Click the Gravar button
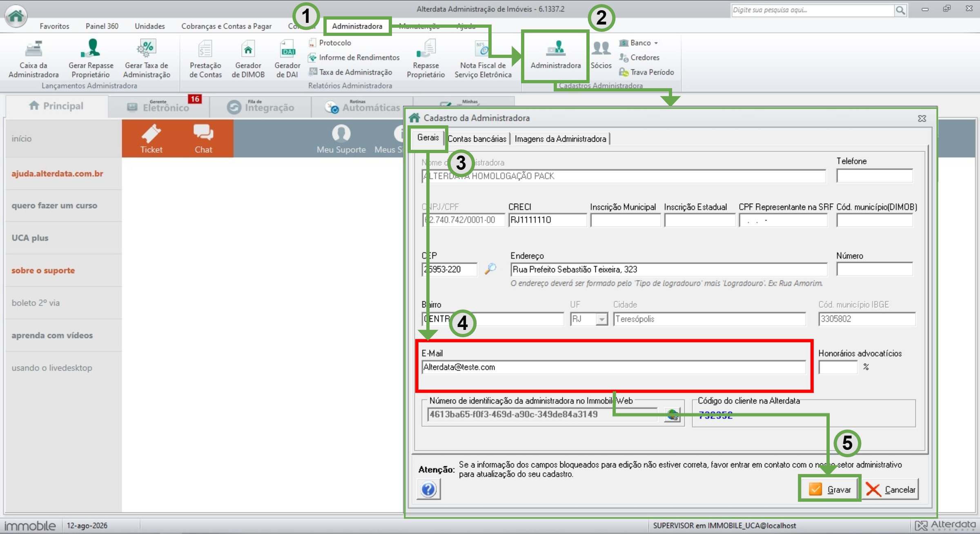Image resolution: width=980 pixels, height=534 pixels. coord(829,489)
